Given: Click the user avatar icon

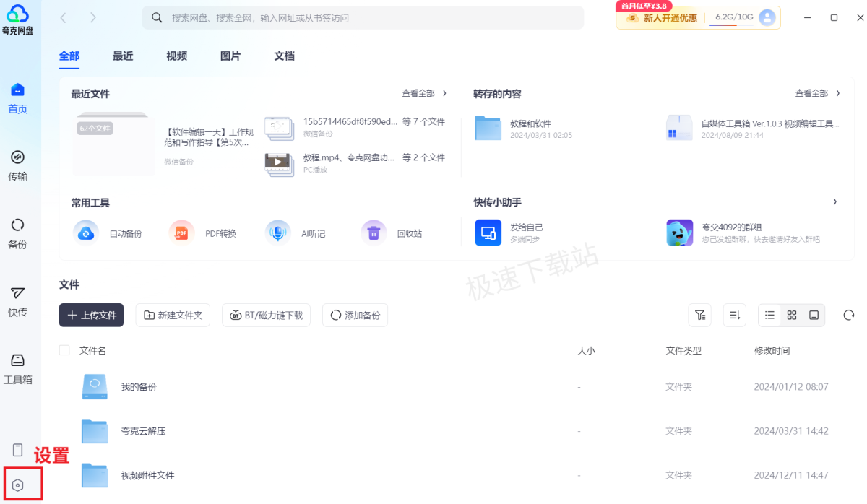Looking at the screenshot, I should pos(767,17).
